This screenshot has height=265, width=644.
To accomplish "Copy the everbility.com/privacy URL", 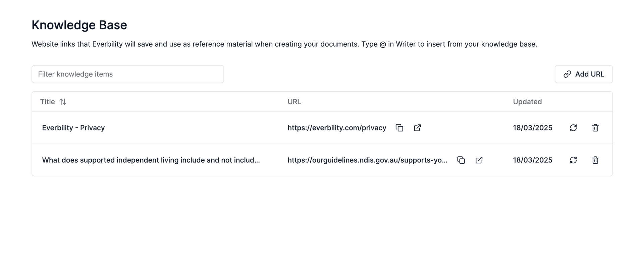I will (399, 128).
